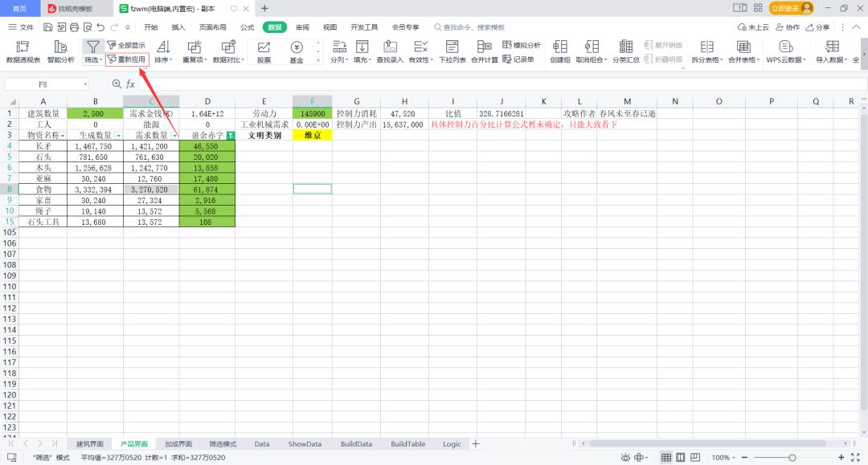Insert a 下拉列表 dropdown list
Image resolution: width=868 pixels, height=465 pixels.
pyautogui.click(x=452, y=52)
